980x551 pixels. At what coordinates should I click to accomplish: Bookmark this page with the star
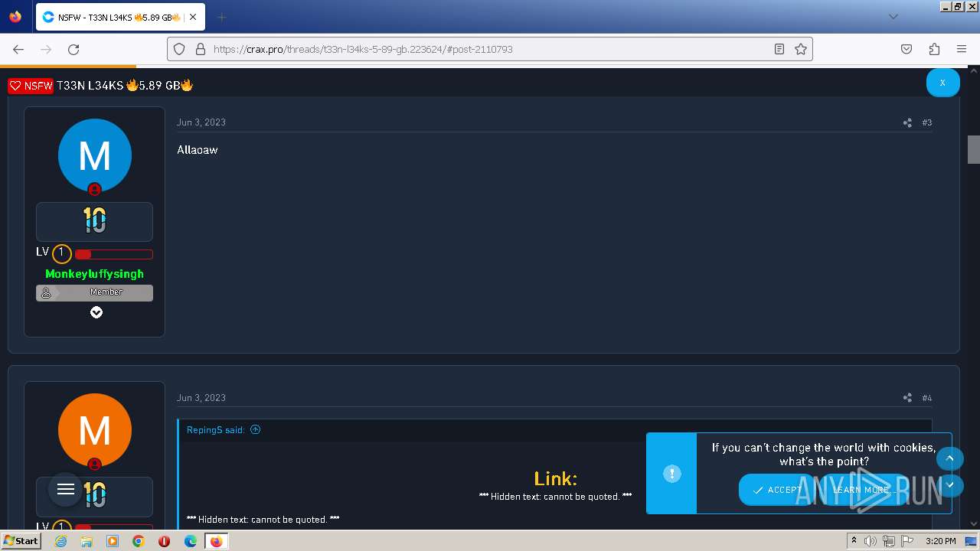coord(801,49)
